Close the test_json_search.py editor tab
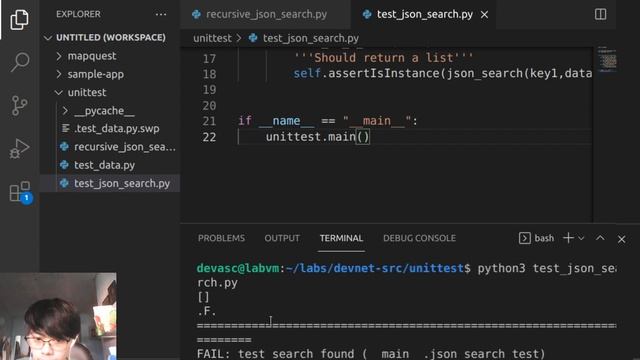 tap(484, 15)
